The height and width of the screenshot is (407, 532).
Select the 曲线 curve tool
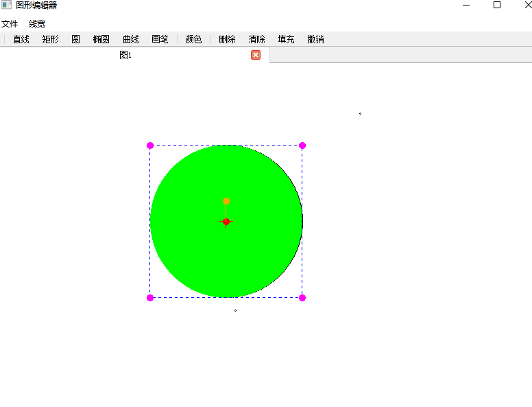[x=131, y=39]
